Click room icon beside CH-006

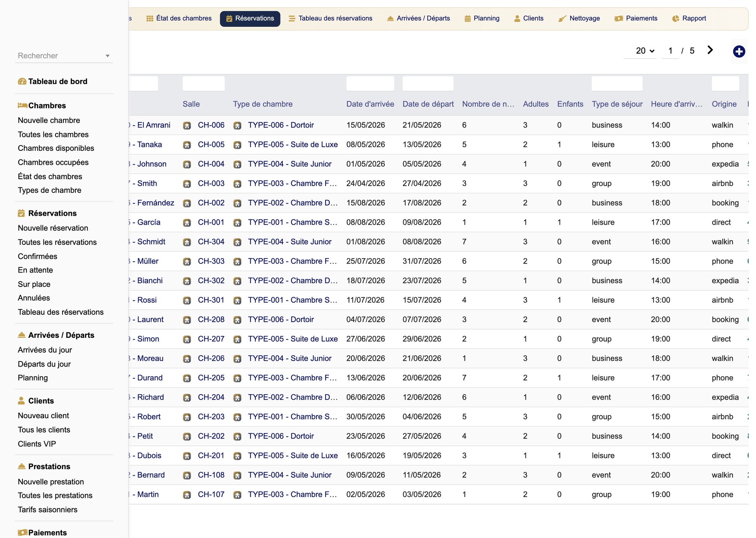point(187,126)
